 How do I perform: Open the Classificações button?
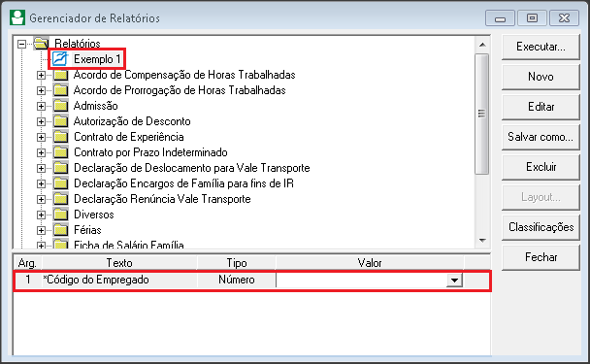click(541, 227)
